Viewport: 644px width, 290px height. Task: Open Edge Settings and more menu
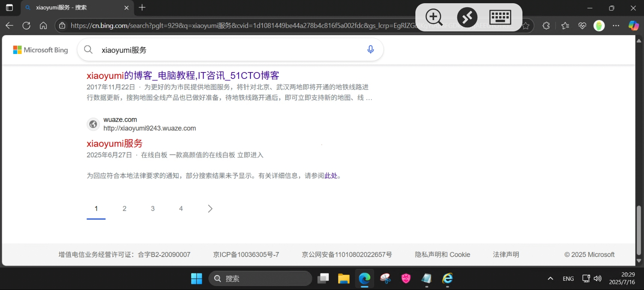point(616,26)
